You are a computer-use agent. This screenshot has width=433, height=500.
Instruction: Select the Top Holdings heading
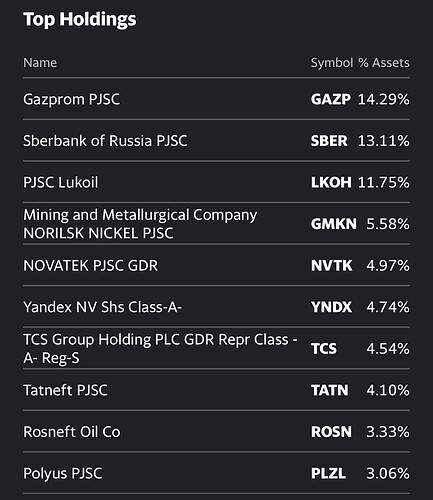pyautogui.click(x=80, y=20)
